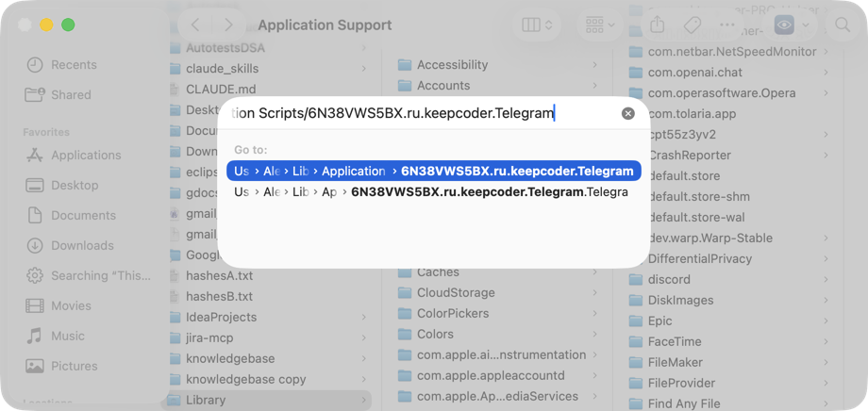Expand the Accessibility folder chevron
868x411 pixels.
pos(594,65)
